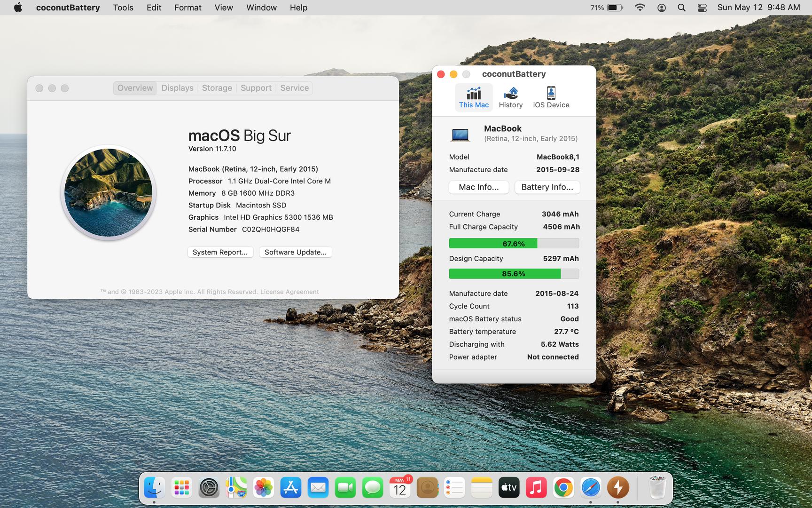Open Launchpad from the Dock
812x508 pixels.
point(181,488)
